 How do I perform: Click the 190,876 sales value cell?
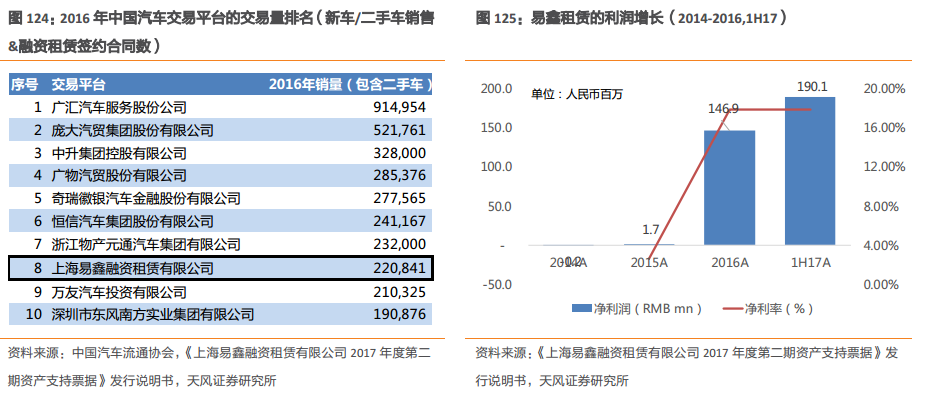click(398, 314)
